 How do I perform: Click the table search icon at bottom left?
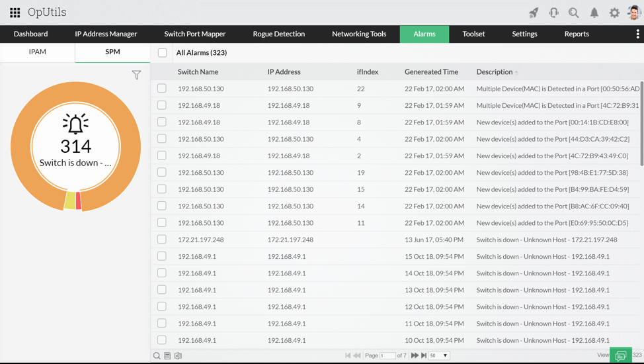coord(157,356)
